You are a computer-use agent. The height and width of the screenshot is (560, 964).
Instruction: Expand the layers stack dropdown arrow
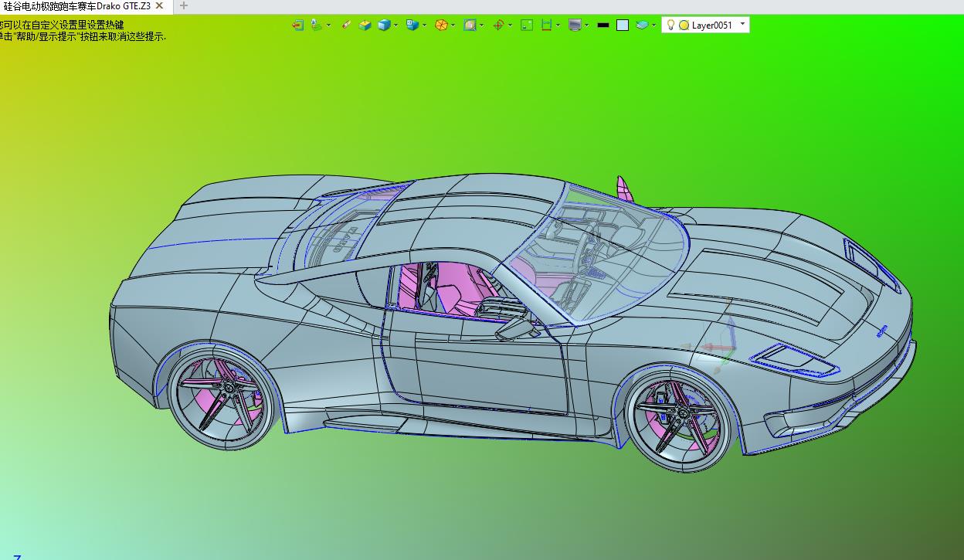click(x=654, y=25)
